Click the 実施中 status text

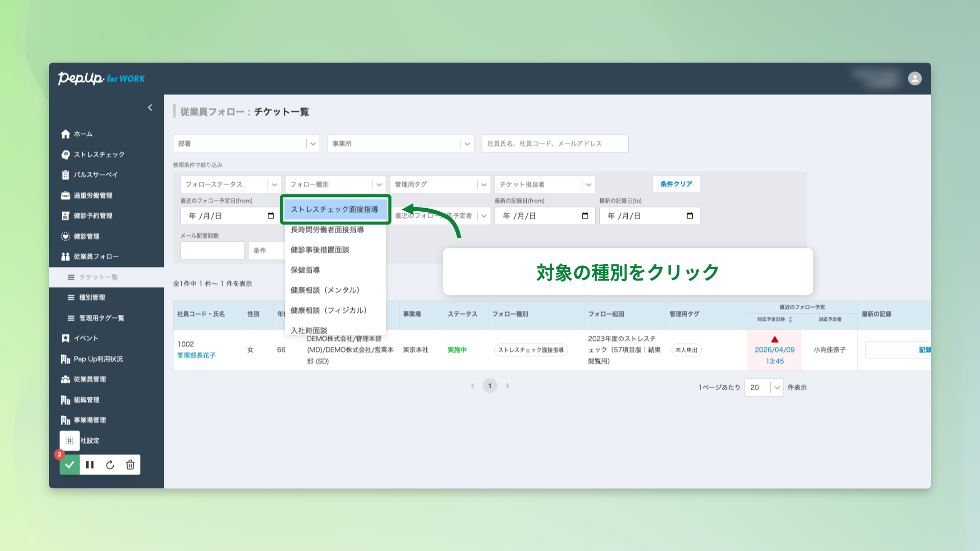[457, 350]
